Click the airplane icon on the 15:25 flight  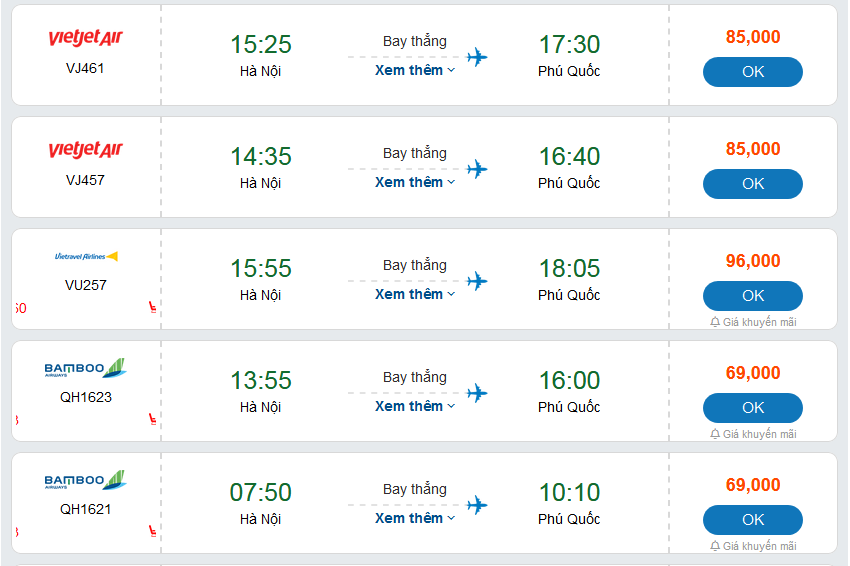tap(477, 57)
